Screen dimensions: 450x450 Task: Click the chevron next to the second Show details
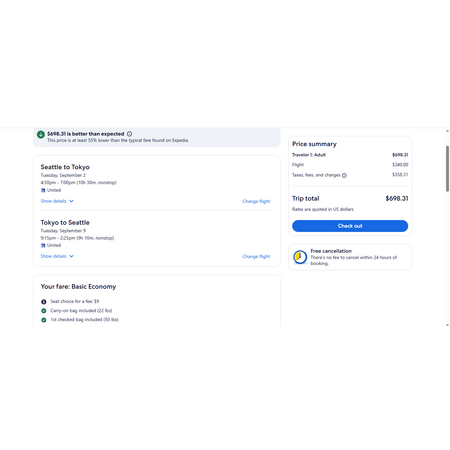point(71,256)
